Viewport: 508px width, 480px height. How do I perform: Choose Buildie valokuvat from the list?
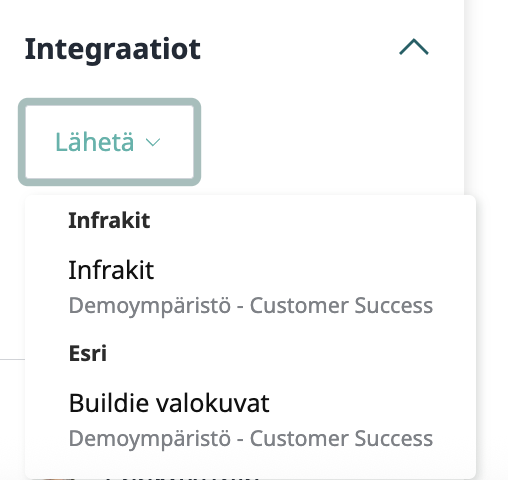250,420
